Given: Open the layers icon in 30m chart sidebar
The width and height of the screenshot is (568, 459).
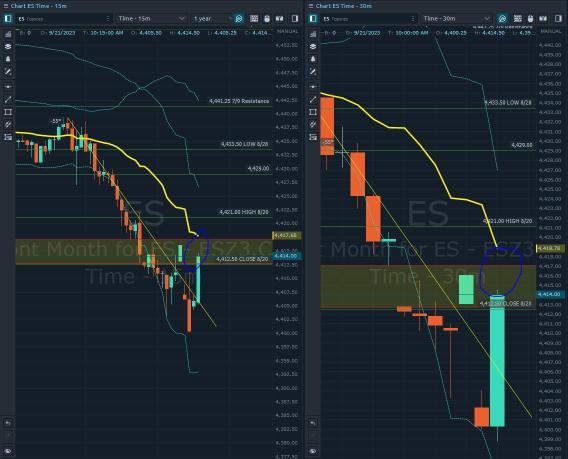Looking at the screenshot, I should click(313, 46).
